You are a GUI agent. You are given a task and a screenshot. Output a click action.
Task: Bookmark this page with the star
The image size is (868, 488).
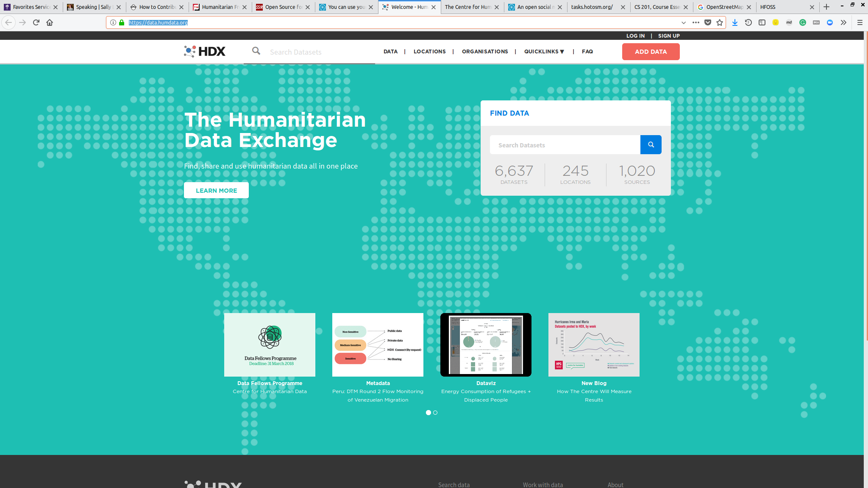point(720,22)
